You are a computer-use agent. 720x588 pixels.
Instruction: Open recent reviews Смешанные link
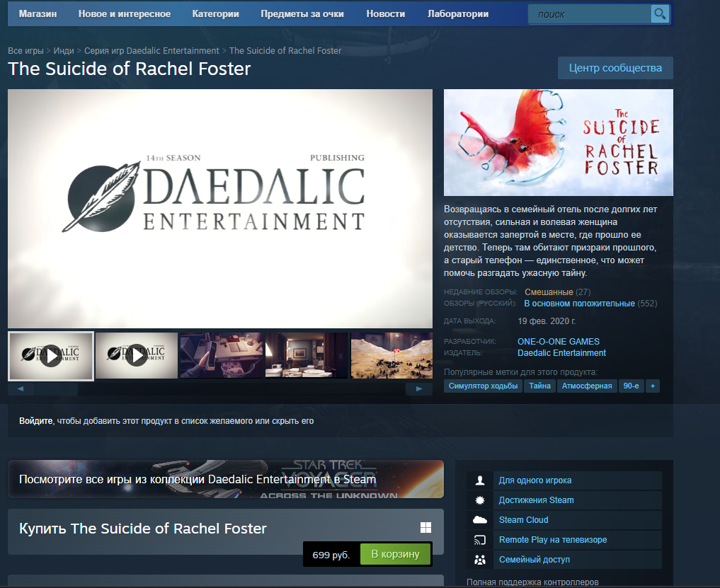549,292
